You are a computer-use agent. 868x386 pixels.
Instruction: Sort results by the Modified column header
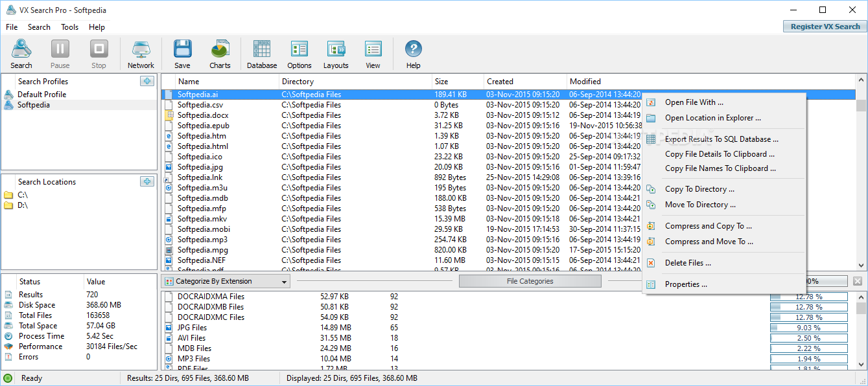tap(711, 82)
